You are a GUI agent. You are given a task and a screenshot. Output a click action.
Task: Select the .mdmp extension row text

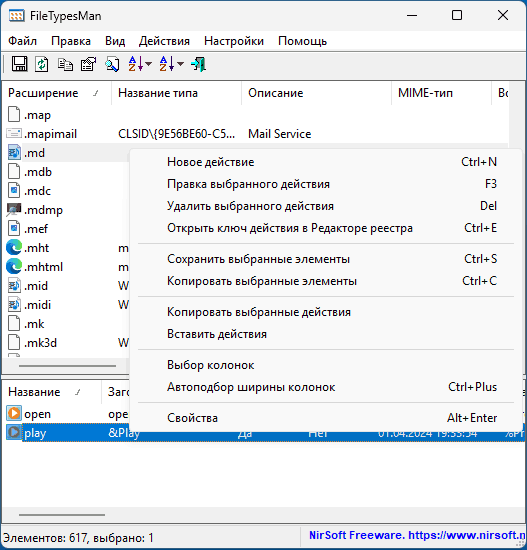(x=43, y=210)
